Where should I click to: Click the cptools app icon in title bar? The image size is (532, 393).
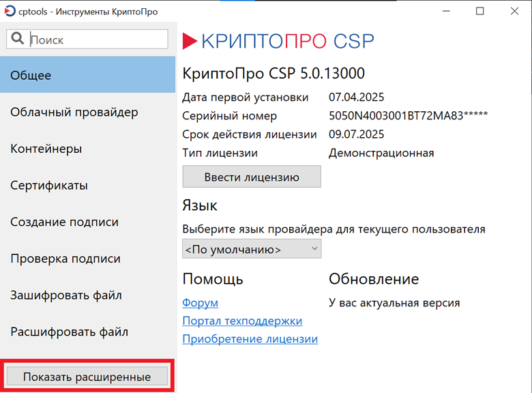pos(10,11)
